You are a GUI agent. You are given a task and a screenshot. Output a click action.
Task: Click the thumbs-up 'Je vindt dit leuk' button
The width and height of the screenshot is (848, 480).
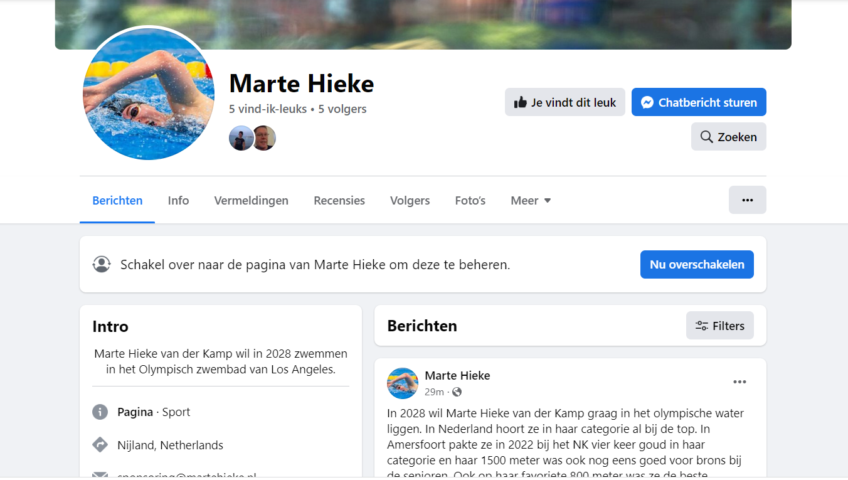[x=565, y=102]
